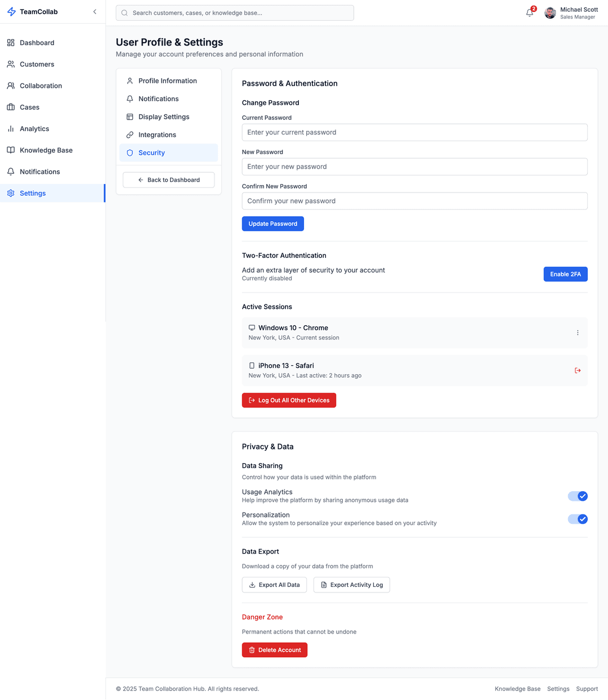This screenshot has height=700, width=608.
Task: Switch to Profile Information tab
Action: (167, 81)
